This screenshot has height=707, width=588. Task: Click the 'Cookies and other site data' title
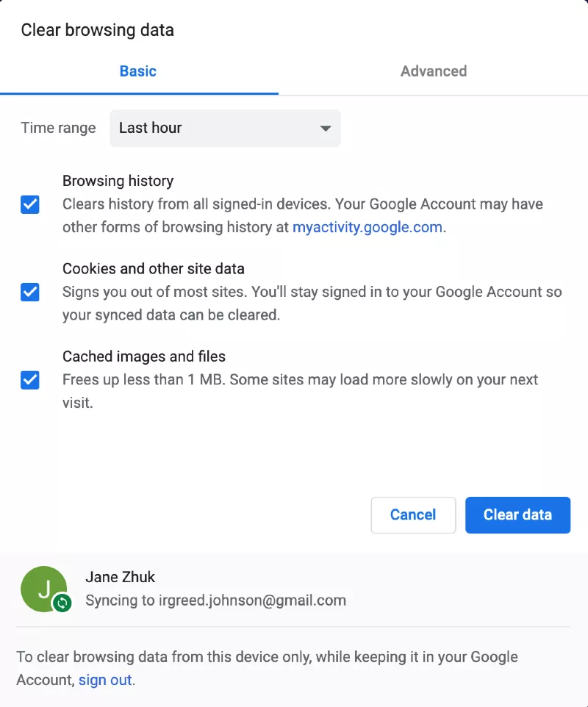click(x=153, y=268)
